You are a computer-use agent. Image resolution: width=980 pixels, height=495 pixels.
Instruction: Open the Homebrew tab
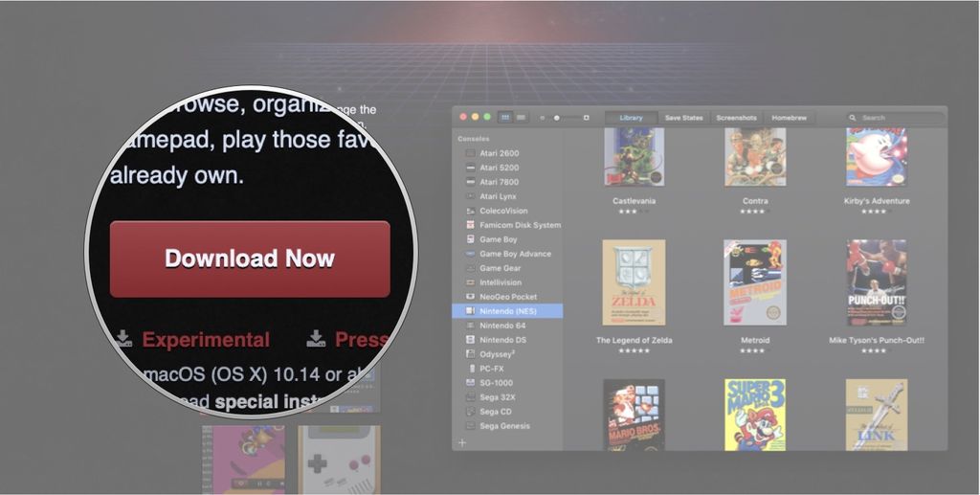click(789, 118)
